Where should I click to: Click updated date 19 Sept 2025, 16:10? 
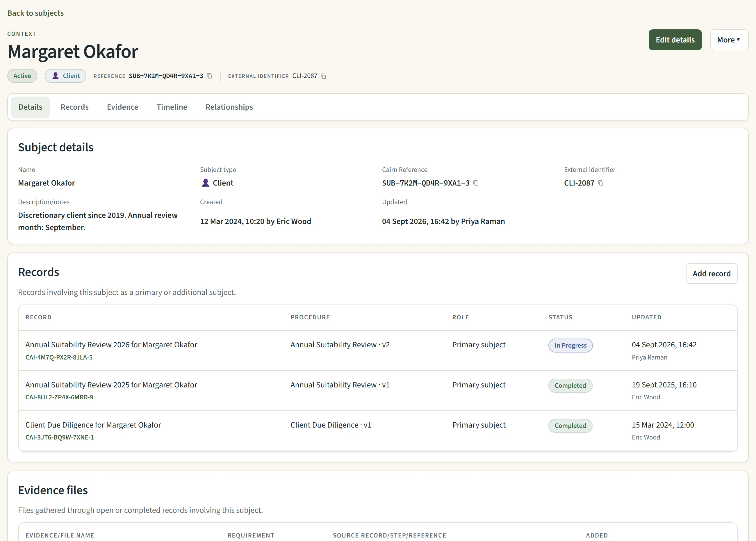pos(664,385)
